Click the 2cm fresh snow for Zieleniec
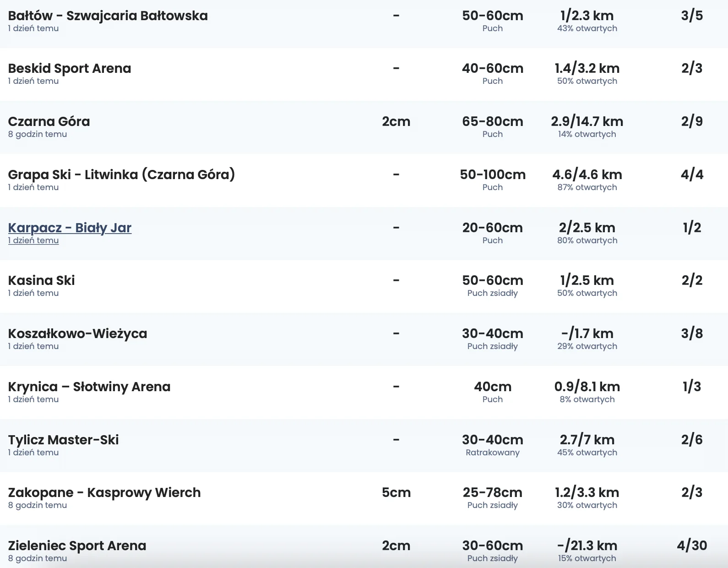Image resolution: width=728 pixels, height=568 pixels. click(396, 546)
